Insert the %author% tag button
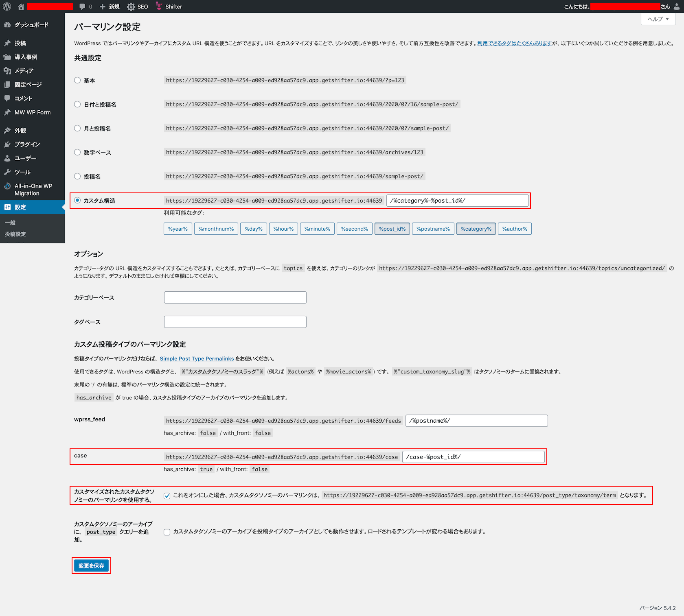This screenshot has height=616, width=684. coord(515,229)
